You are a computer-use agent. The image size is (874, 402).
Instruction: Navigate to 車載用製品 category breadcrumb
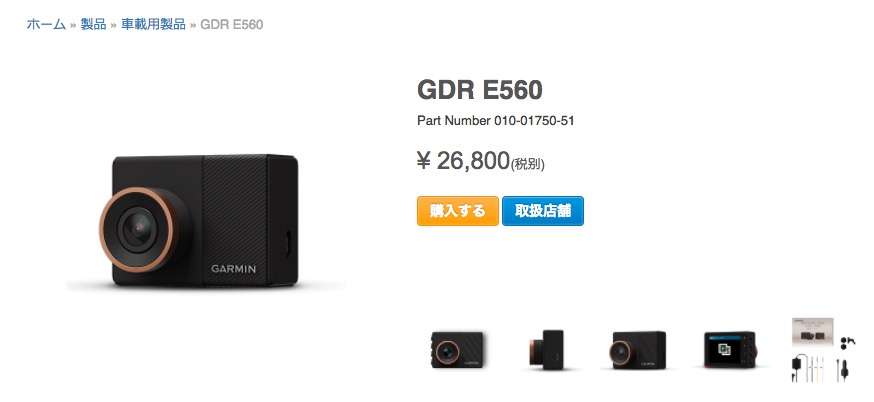(x=153, y=25)
